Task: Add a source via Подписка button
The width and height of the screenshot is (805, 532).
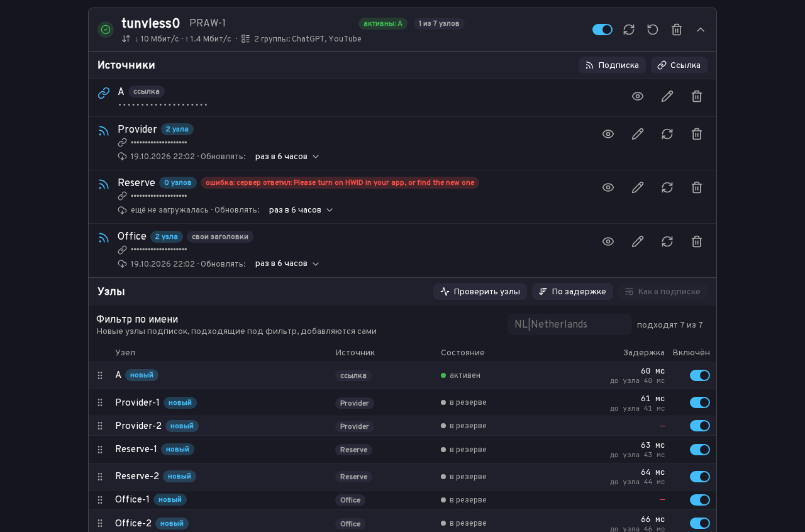Action: [x=612, y=65]
